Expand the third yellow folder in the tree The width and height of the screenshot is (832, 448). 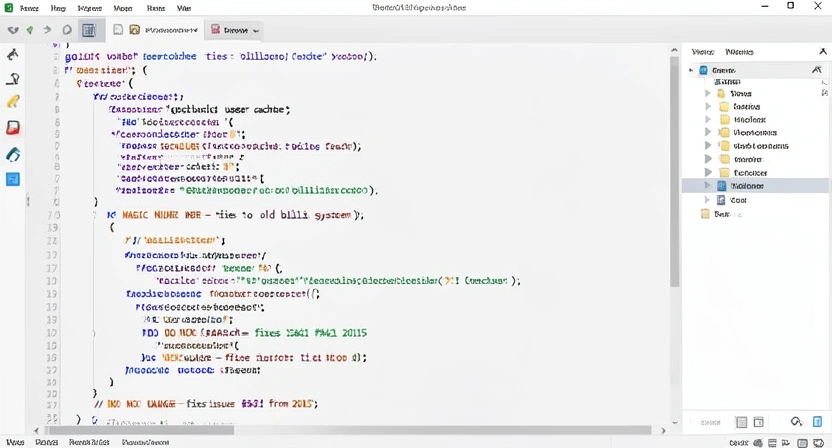707,119
